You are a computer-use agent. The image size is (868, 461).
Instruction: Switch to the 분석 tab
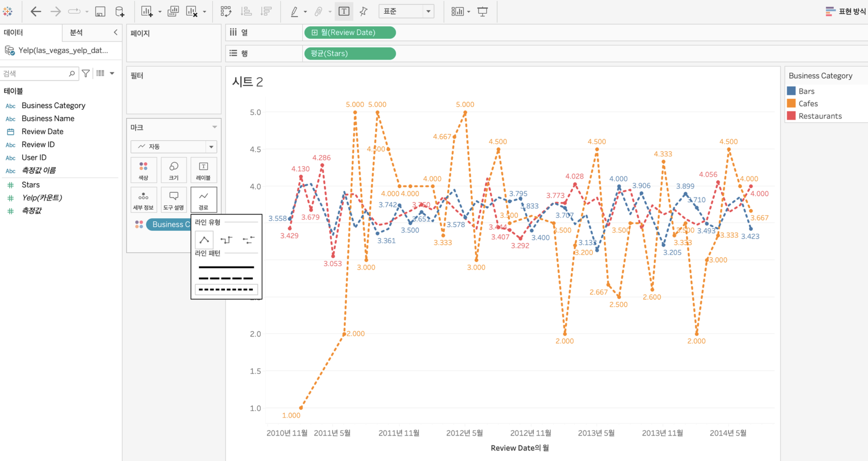(x=76, y=33)
